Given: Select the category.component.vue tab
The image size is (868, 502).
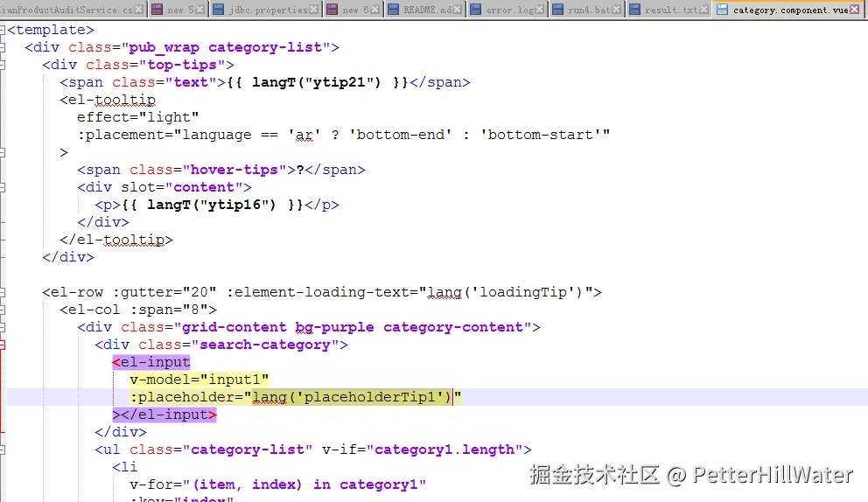Looking at the screenshot, I should (x=789, y=10).
